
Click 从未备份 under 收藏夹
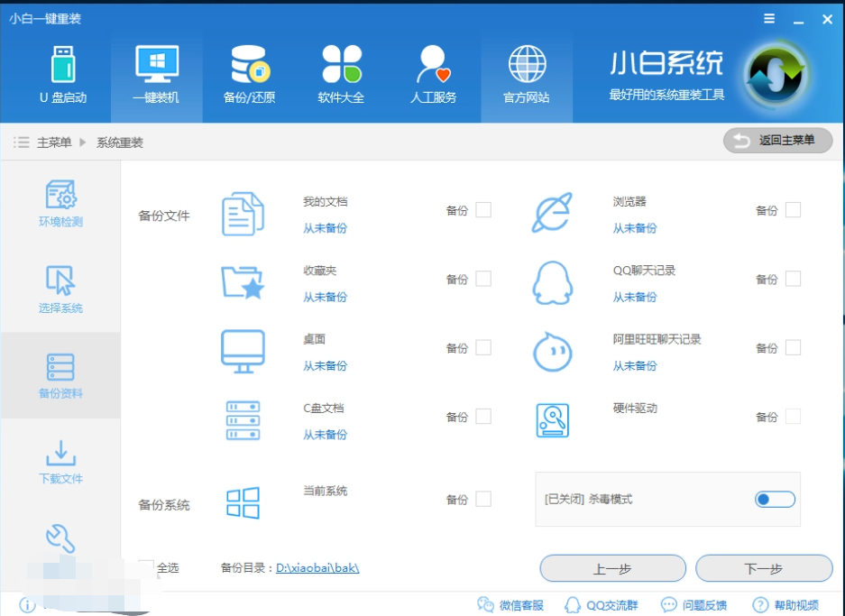click(325, 297)
